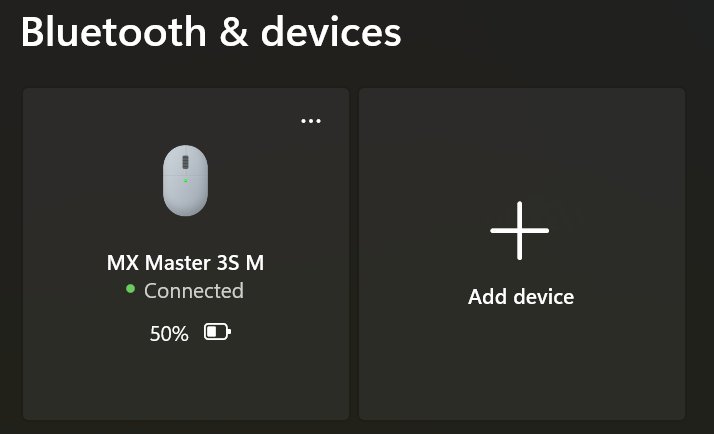Click the MX Master 3S M name
This screenshot has height=434, width=714.
185,263
